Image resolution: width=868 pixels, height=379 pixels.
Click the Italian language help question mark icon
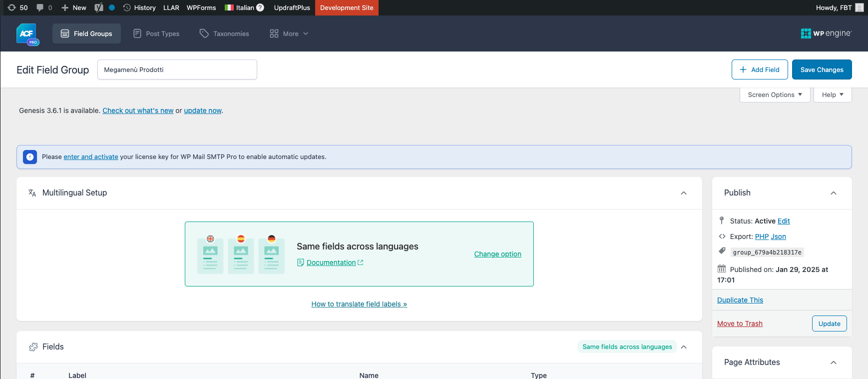coord(260,7)
